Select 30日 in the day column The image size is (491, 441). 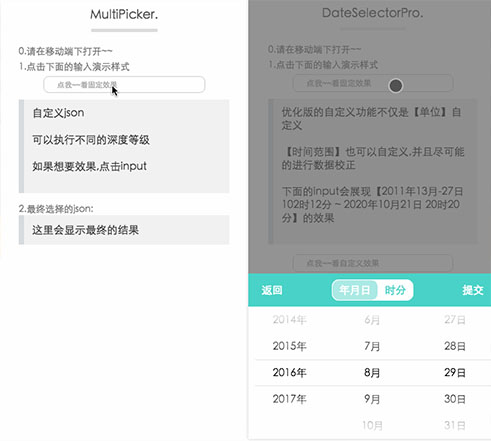coord(455,399)
